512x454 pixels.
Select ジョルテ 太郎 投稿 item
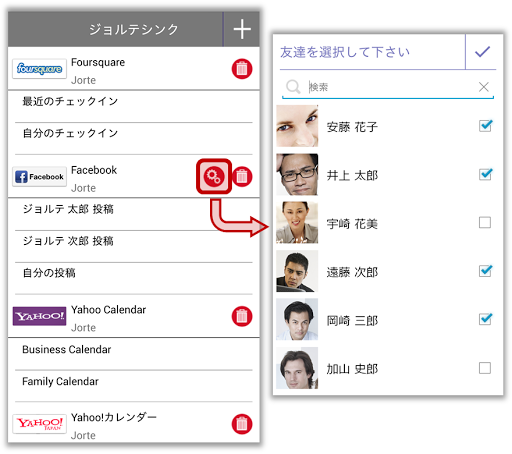coord(134,214)
